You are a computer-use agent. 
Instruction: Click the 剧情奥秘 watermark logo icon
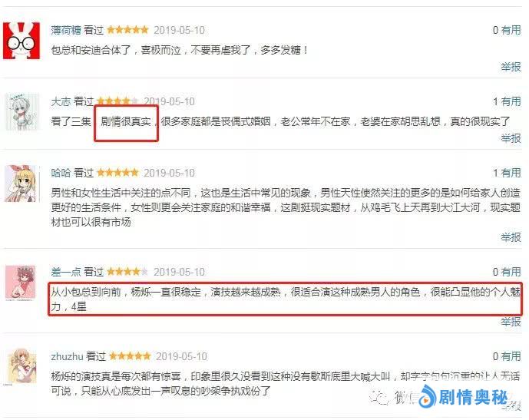point(427,397)
